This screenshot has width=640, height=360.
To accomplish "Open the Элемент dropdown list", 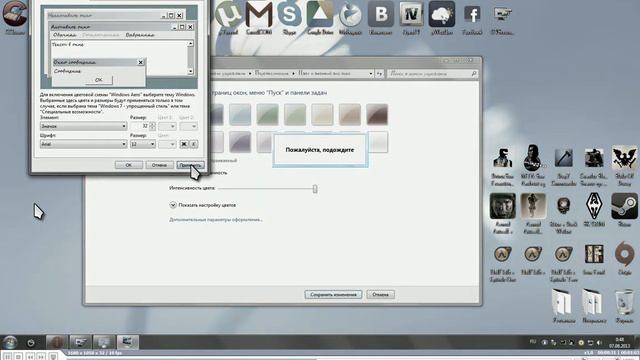I will point(84,126).
